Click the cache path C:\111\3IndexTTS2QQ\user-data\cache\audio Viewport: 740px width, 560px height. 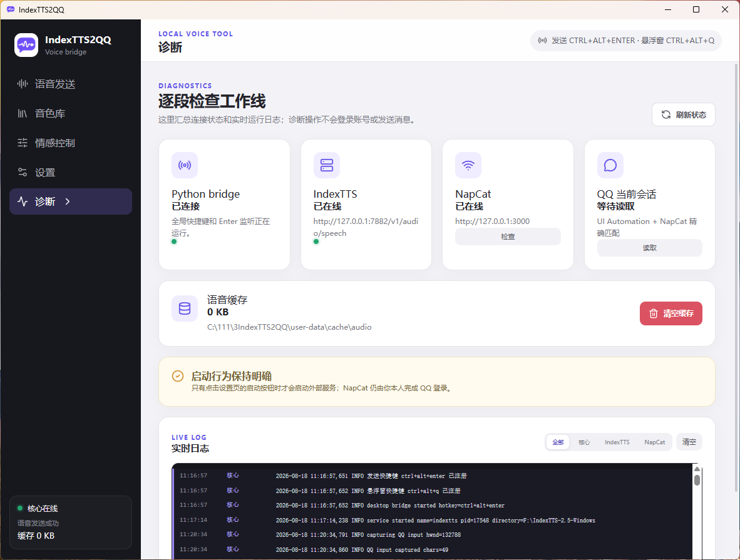pos(289,327)
